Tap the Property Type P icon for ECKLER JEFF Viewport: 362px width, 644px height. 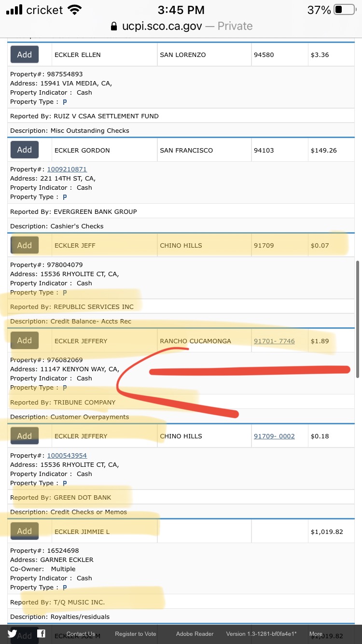coord(65,293)
